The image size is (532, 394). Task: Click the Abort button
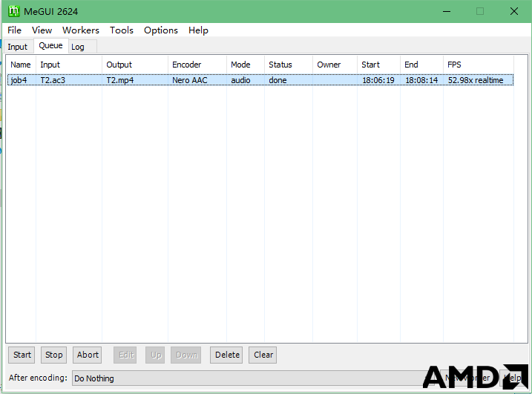pyautogui.click(x=88, y=355)
